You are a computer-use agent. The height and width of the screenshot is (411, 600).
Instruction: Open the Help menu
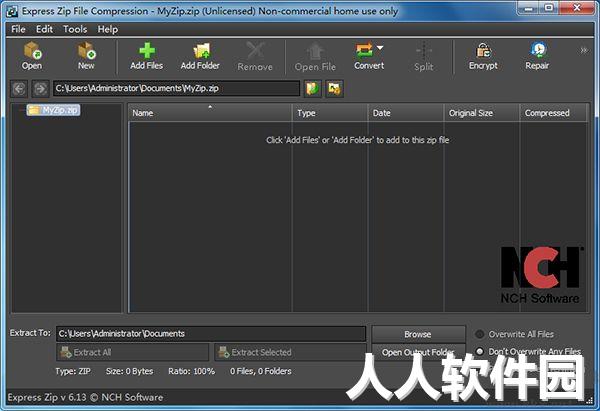(108, 29)
